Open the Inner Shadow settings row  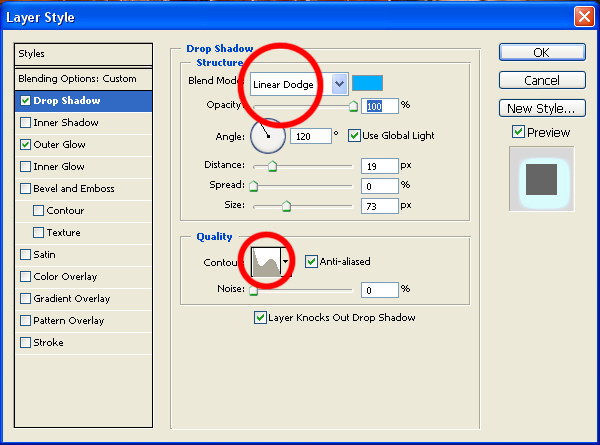(83, 123)
